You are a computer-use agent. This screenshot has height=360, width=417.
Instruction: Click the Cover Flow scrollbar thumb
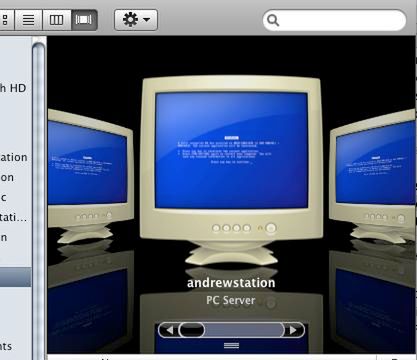coord(192,330)
